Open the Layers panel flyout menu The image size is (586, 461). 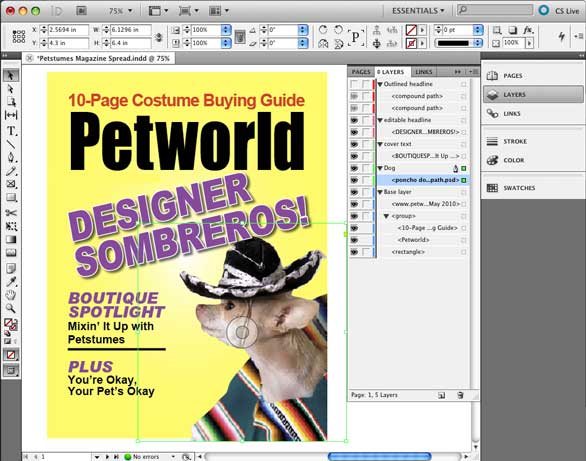(474, 72)
